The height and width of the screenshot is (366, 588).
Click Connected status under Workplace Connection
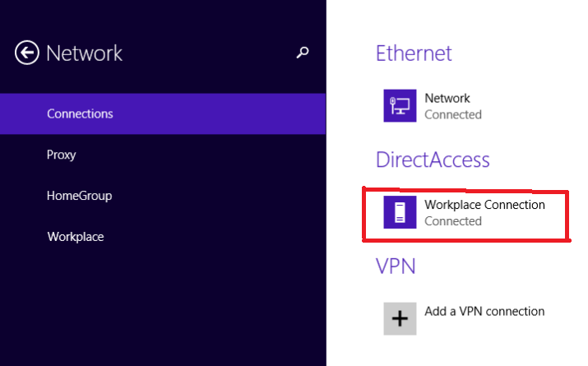[453, 221]
